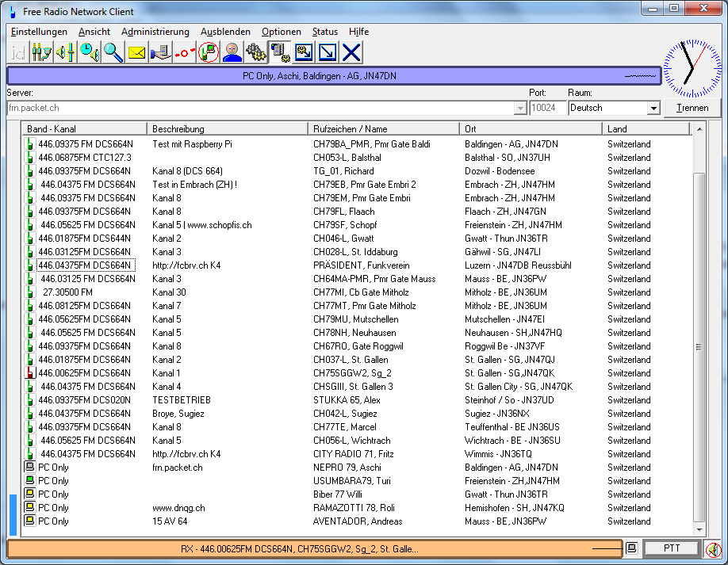Open the Ansicht menu
The height and width of the screenshot is (565, 728).
click(x=94, y=32)
